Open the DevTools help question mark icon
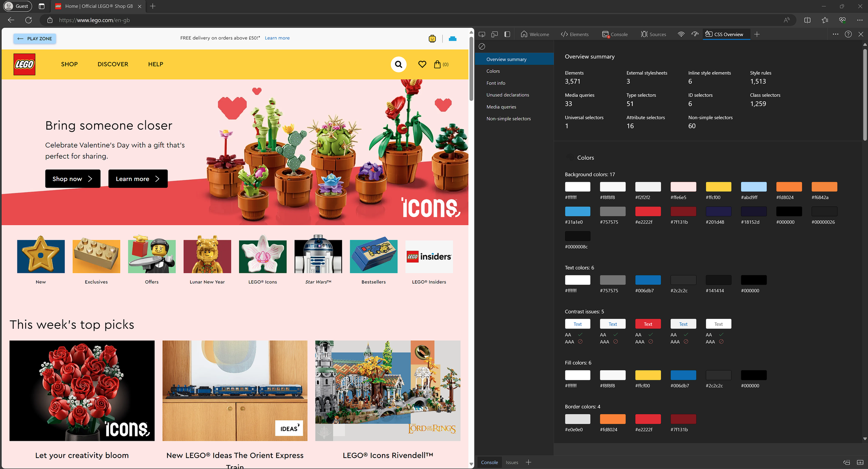 [848, 34]
